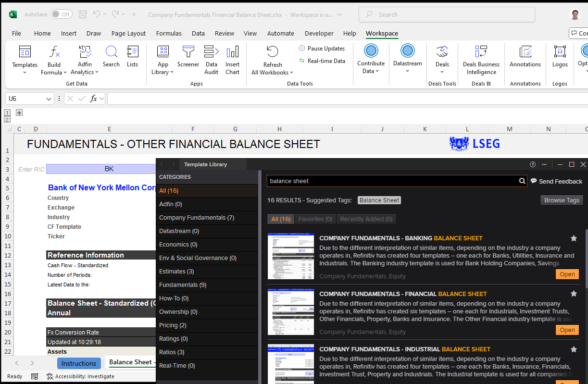
Task: Expand App Library dropdown arrow
Action: (x=172, y=73)
